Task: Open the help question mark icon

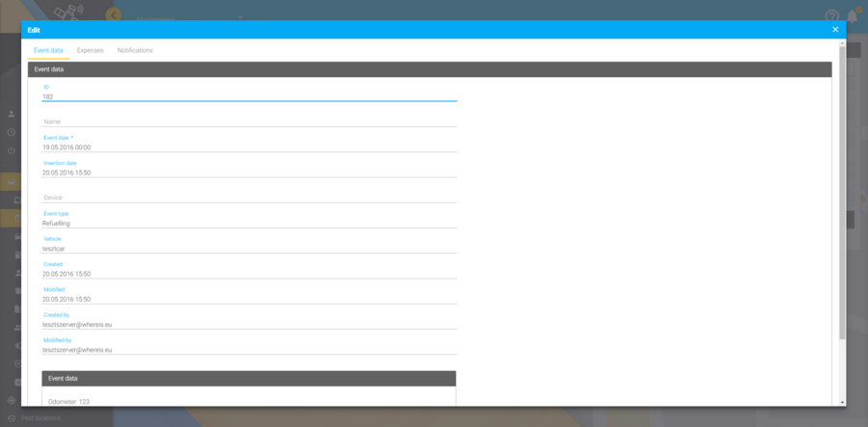Action: click(x=832, y=15)
